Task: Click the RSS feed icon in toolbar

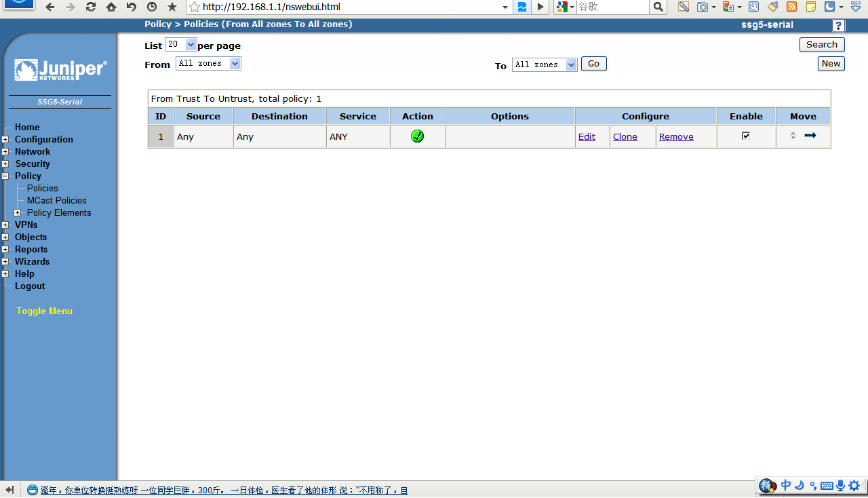Action: coord(791,7)
